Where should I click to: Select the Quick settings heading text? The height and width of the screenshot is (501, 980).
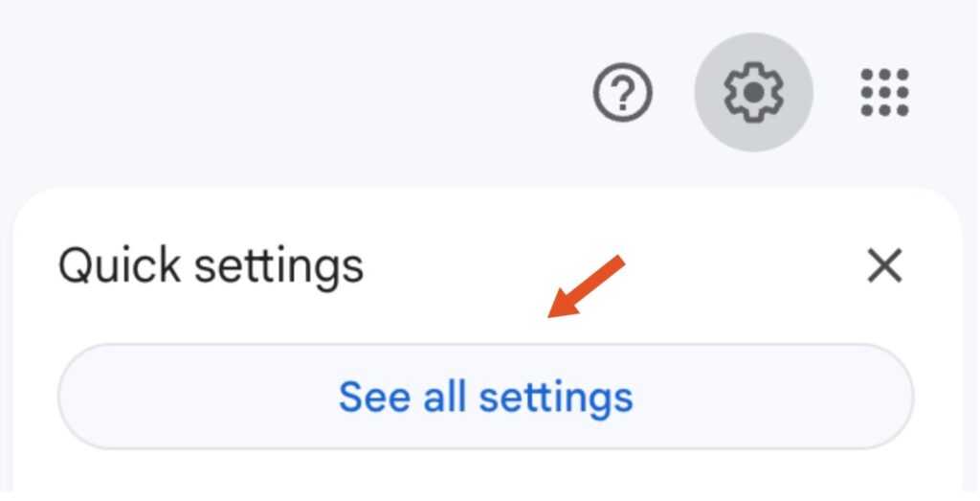[x=211, y=265]
